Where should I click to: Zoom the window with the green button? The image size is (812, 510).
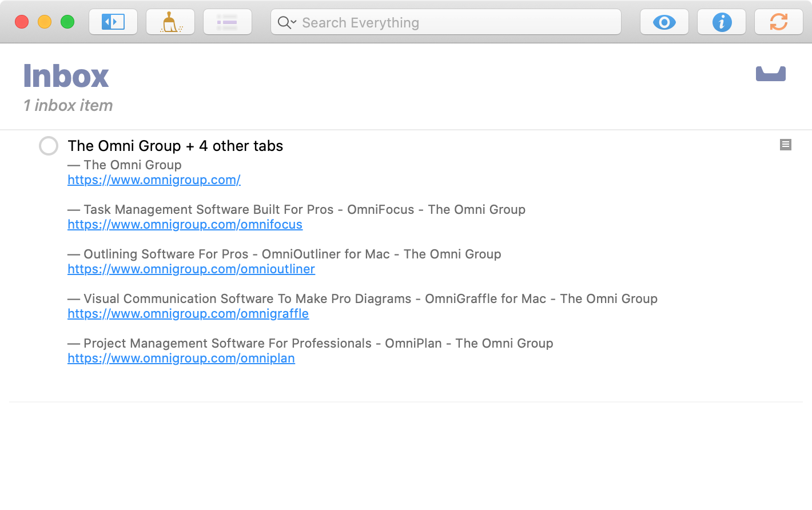click(67, 22)
